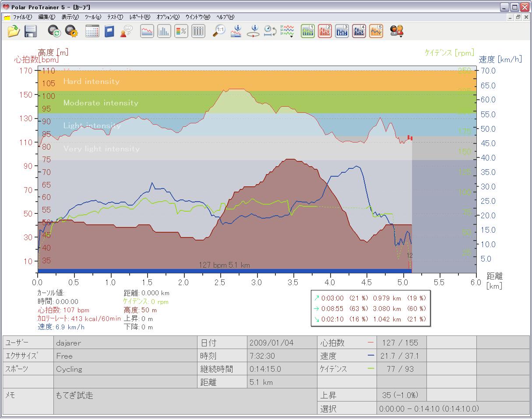Select purple graph layout 4

(359, 31)
